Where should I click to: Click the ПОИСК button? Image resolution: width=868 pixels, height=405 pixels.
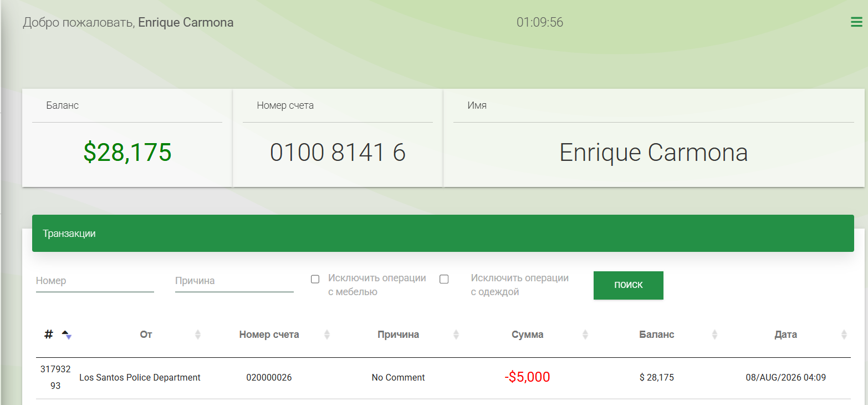pyautogui.click(x=629, y=285)
